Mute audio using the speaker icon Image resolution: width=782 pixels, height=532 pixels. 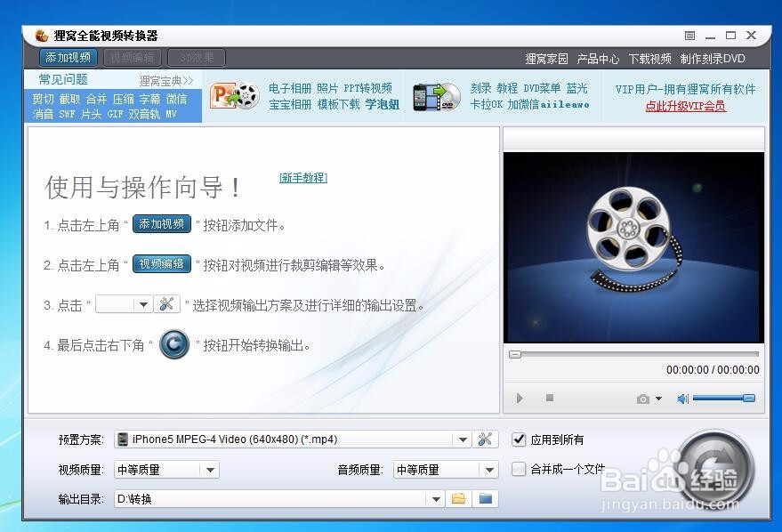tap(682, 399)
